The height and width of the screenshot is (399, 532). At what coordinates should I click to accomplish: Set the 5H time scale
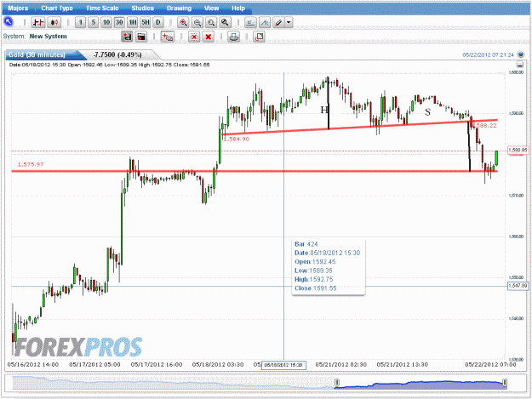(146, 23)
